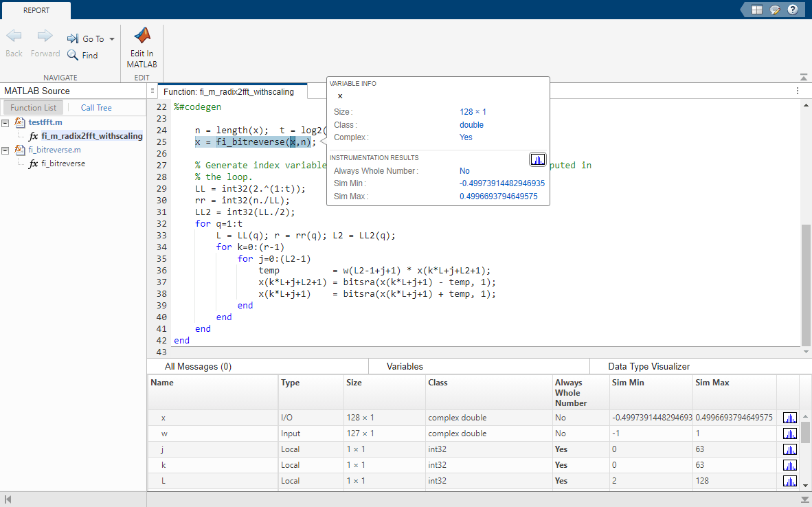Click Edit In MATLAB button
The width and height of the screenshot is (812, 507).
142,48
